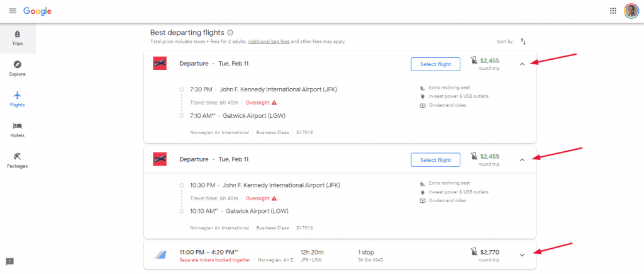Open the Packages section
This screenshot has height=274, width=644.
pyautogui.click(x=18, y=161)
